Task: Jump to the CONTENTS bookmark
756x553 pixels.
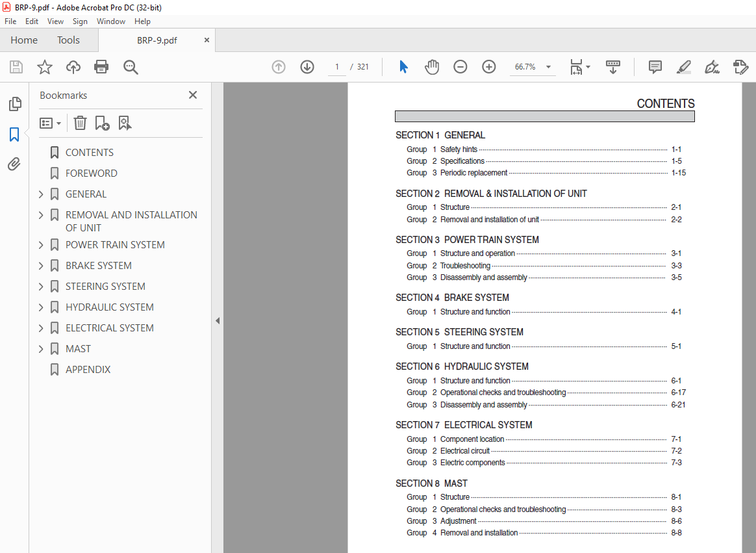Action: pos(90,153)
